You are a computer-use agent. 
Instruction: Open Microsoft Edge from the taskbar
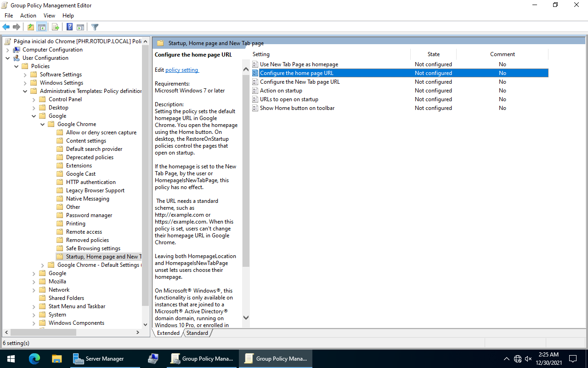point(34,359)
